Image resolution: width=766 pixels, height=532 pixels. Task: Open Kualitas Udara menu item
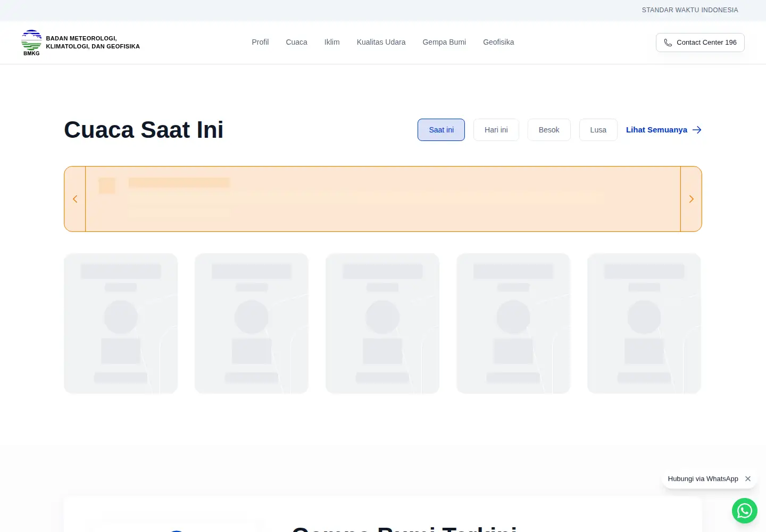point(381,42)
